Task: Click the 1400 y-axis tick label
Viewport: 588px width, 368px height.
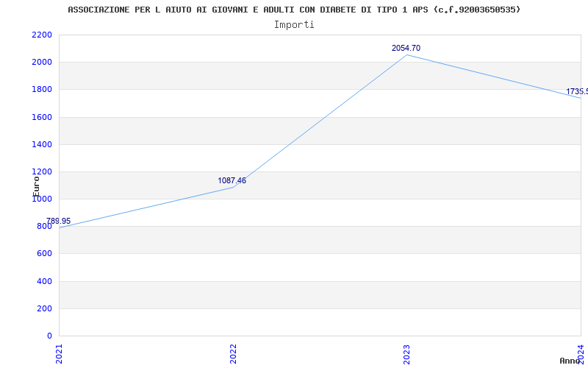Action: click(x=42, y=144)
